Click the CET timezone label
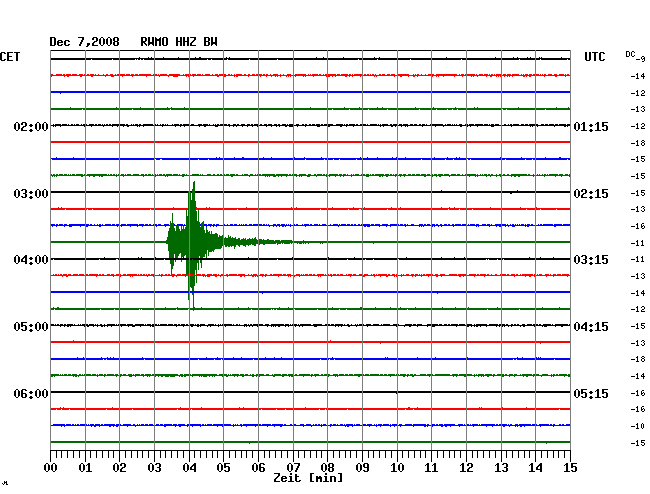The height and width of the screenshot is (494, 650). [x=10, y=57]
